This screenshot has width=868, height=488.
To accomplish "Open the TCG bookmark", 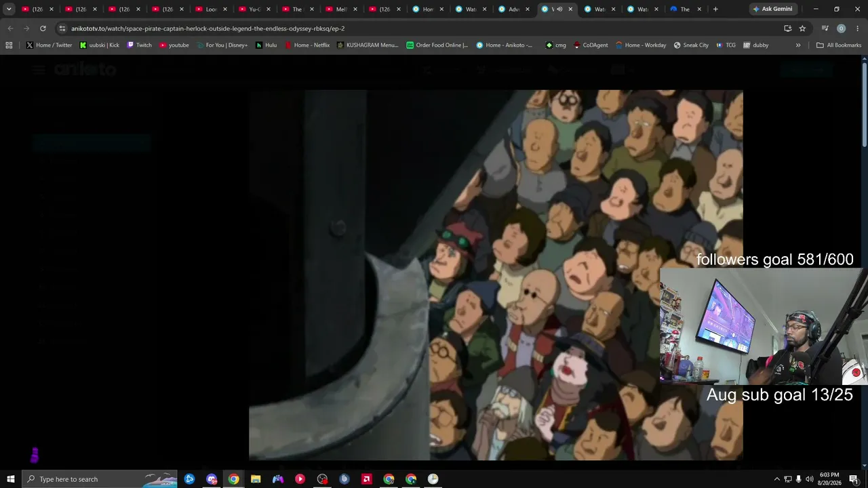I will (x=726, y=45).
